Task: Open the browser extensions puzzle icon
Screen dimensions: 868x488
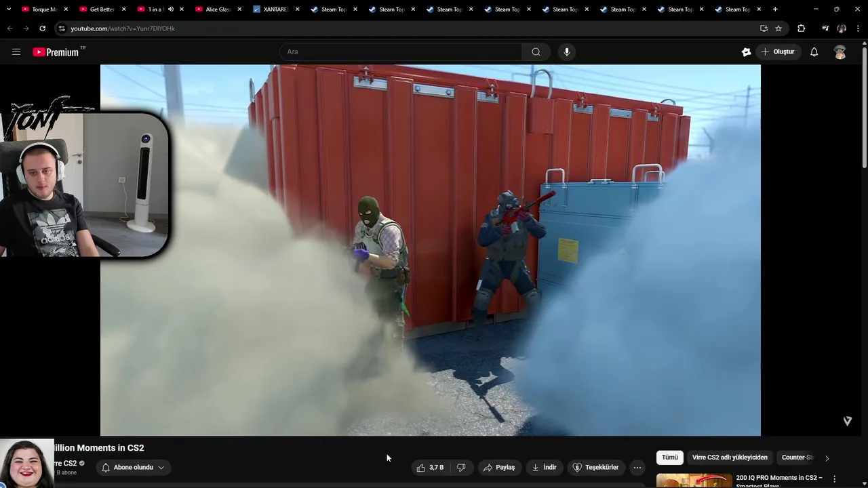Action: tap(801, 28)
